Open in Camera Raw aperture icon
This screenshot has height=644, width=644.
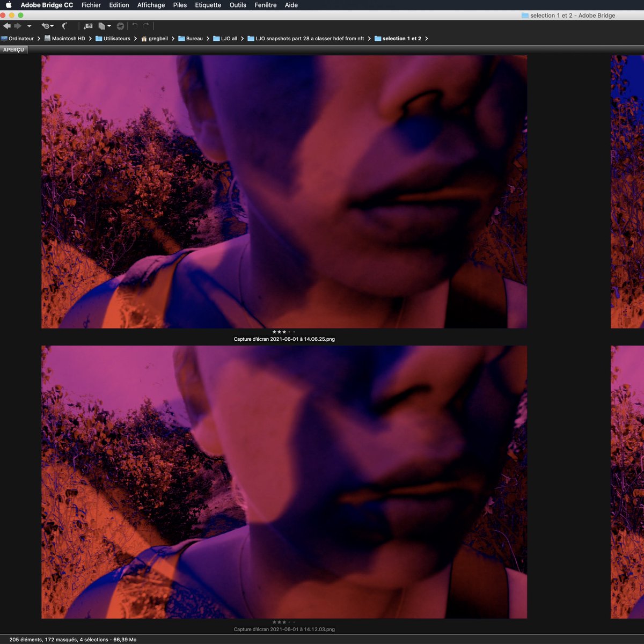[x=120, y=26]
